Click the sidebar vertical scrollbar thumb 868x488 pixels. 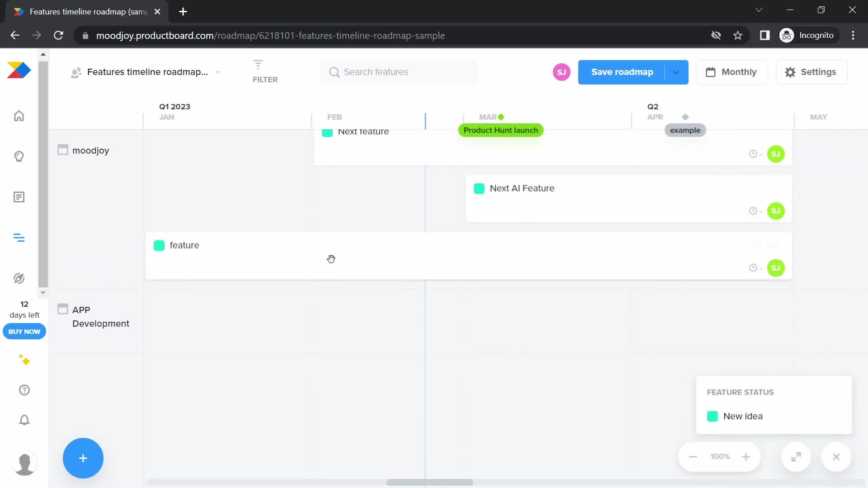click(43, 174)
